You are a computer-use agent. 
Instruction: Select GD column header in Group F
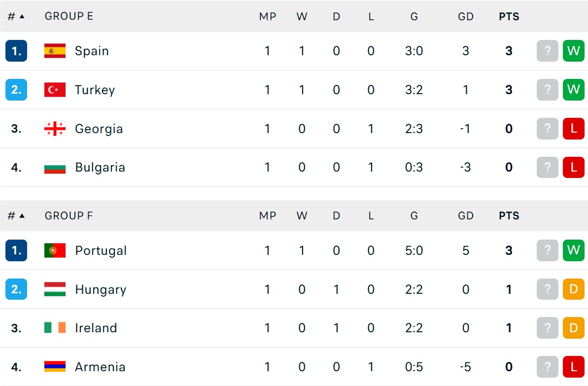pyautogui.click(x=466, y=216)
